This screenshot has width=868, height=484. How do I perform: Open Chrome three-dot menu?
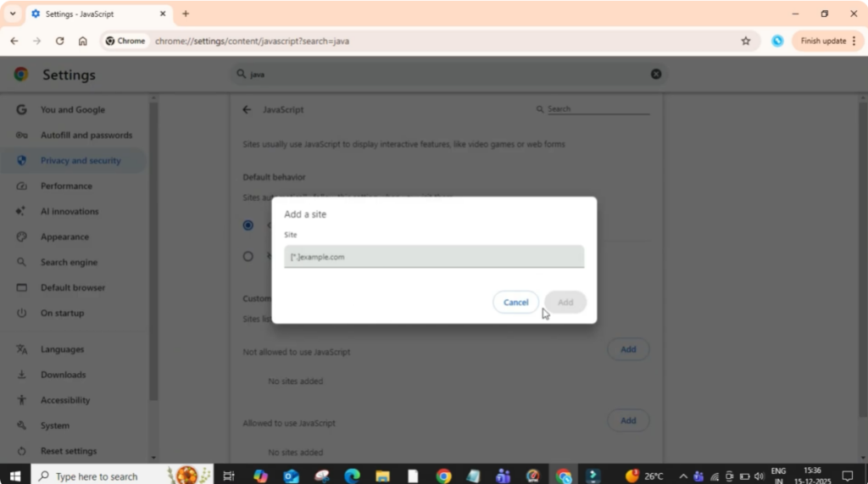(x=854, y=41)
